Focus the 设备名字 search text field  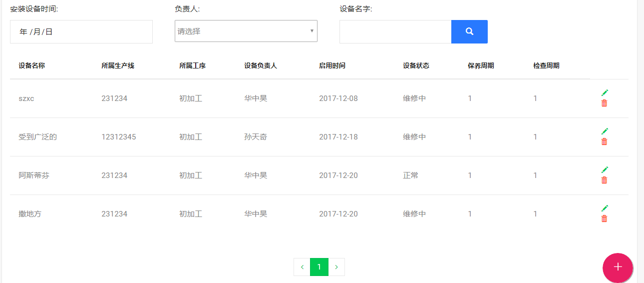pyautogui.click(x=395, y=31)
